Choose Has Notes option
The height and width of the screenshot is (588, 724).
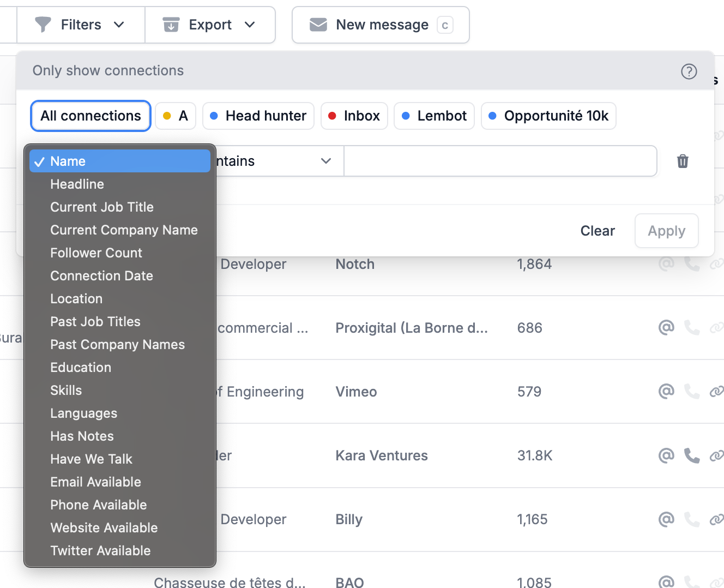(x=120, y=436)
